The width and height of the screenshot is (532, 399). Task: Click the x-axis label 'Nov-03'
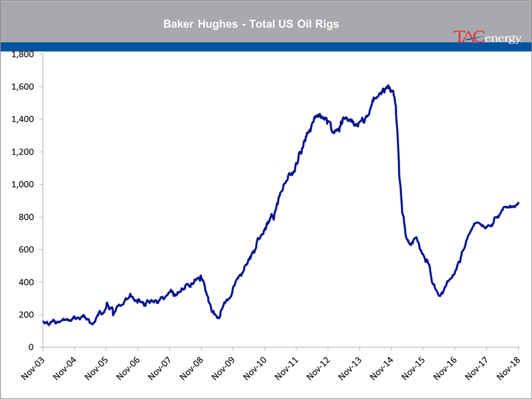33,369
